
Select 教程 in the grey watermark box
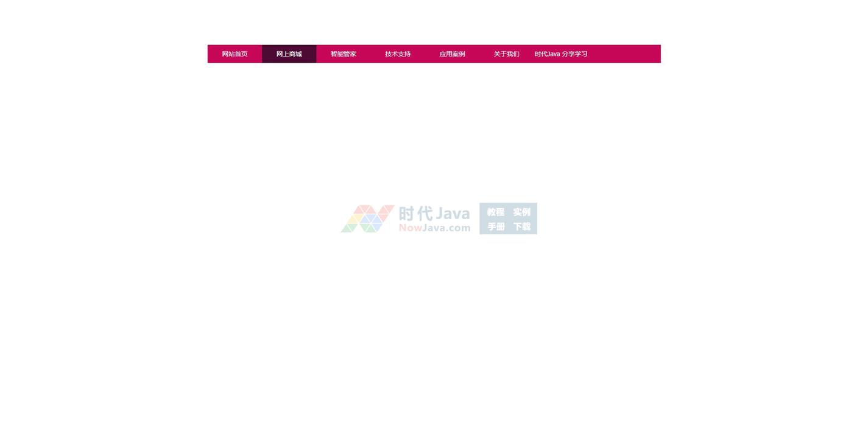click(496, 212)
